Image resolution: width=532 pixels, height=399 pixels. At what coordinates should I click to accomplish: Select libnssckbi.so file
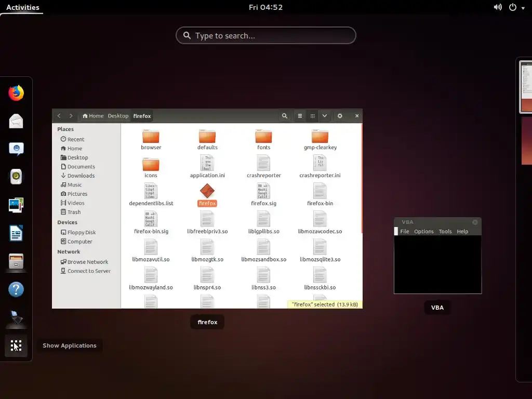click(x=320, y=278)
